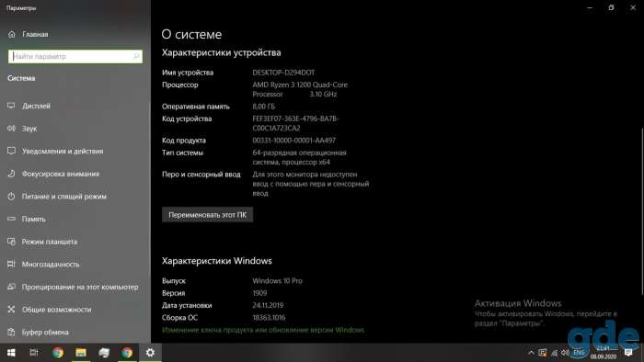Click the Переименовать этот ПК button
This screenshot has width=644, height=362.
tap(207, 215)
